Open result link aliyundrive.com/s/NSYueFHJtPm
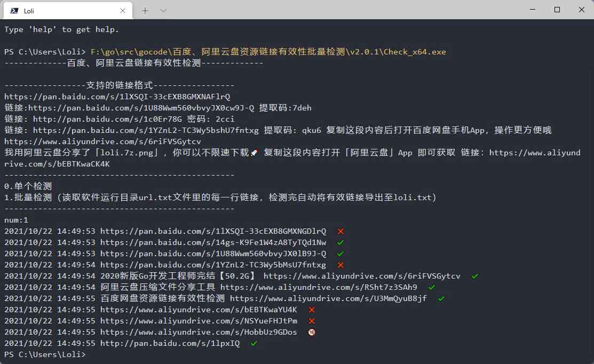The height and width of the screenshot is (364, 594). [x=199, y=321]
